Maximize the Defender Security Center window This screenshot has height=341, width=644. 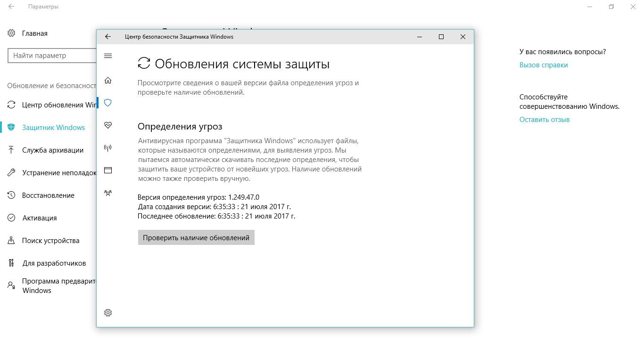click(441, 37)
